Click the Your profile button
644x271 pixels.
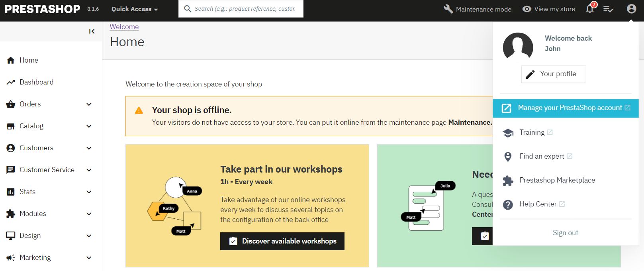554,74
